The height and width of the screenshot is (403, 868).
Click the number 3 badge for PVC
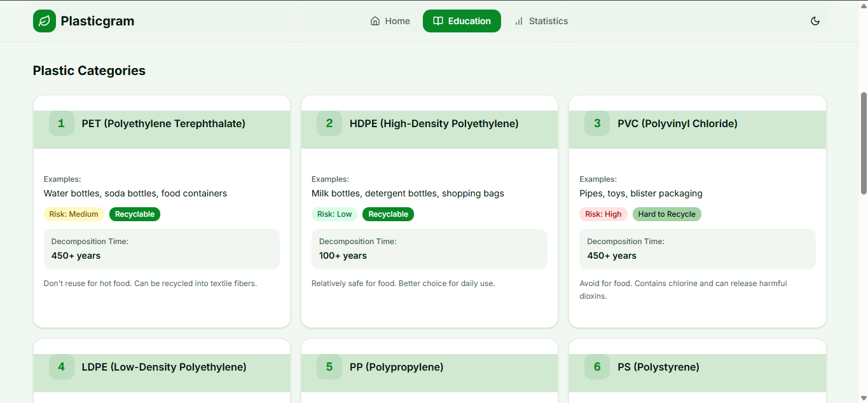pos(597,123)
